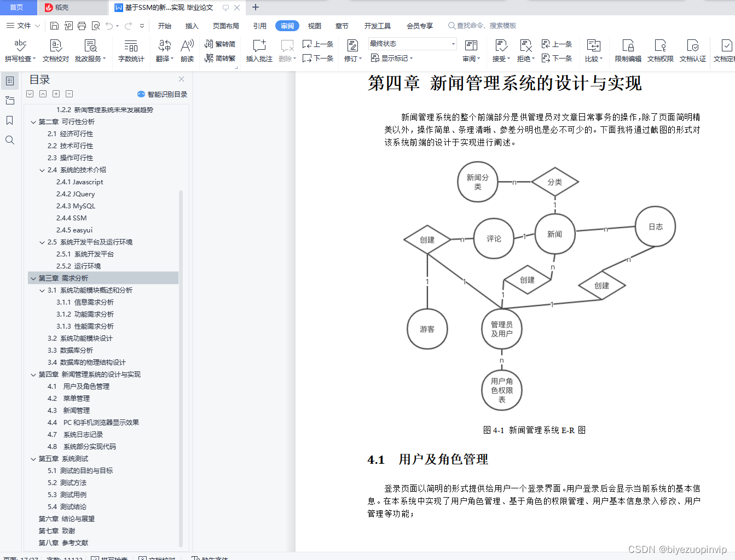Image resolution: width=735 pixels, height=560 pixels.
Task: Open 文档权限 document permissions
Action: (x=661, y=49)
